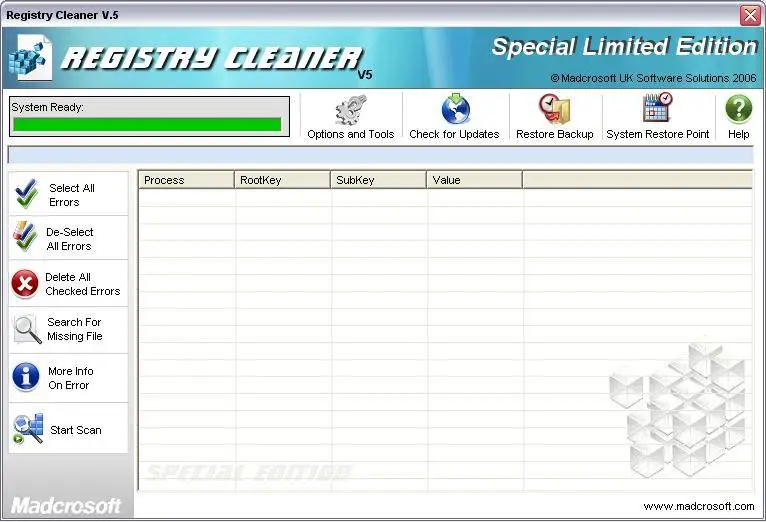Click the Start Scan cubes icon
Viewport: 766px width, 522px height.
[x=28, y=429]
